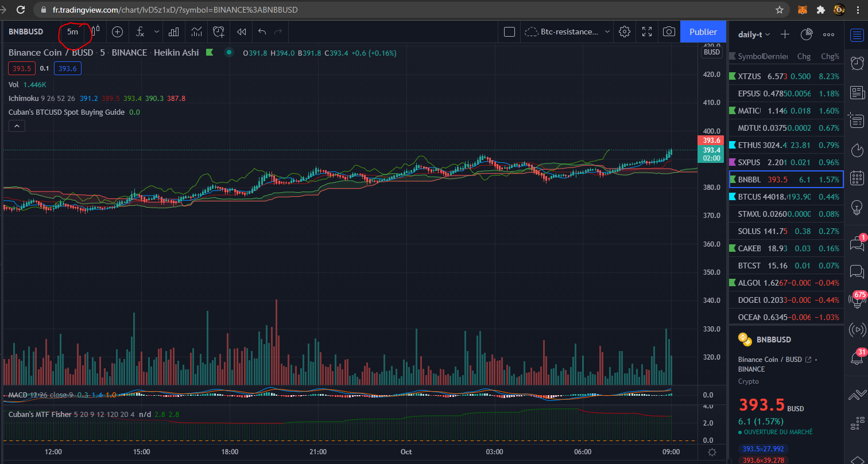This screenshot has width=868, height=464.
Task: Click the compare or add symbol icon
Action: (117, 32)
